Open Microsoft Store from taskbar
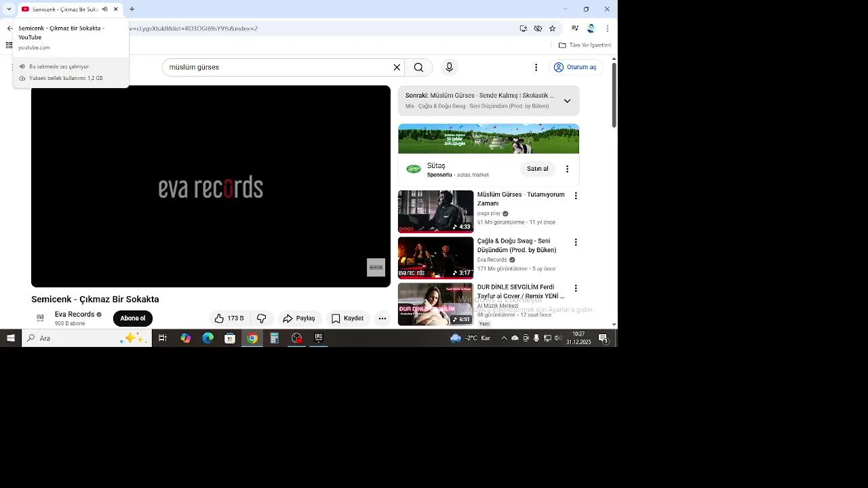The width and height of the screenshot is (868, 488). (x=230, y=338)
